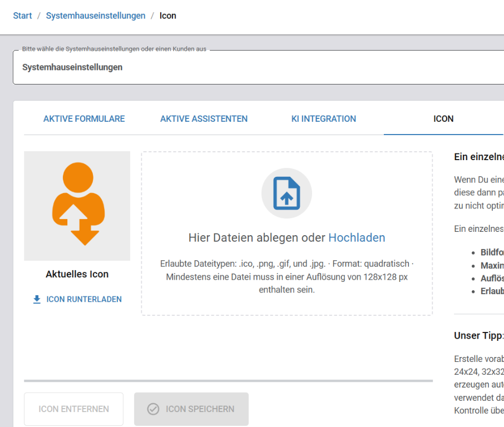Viewport: 504px width, 427px height.
Task: Click the Hochladen link
Action: point(357,237)
